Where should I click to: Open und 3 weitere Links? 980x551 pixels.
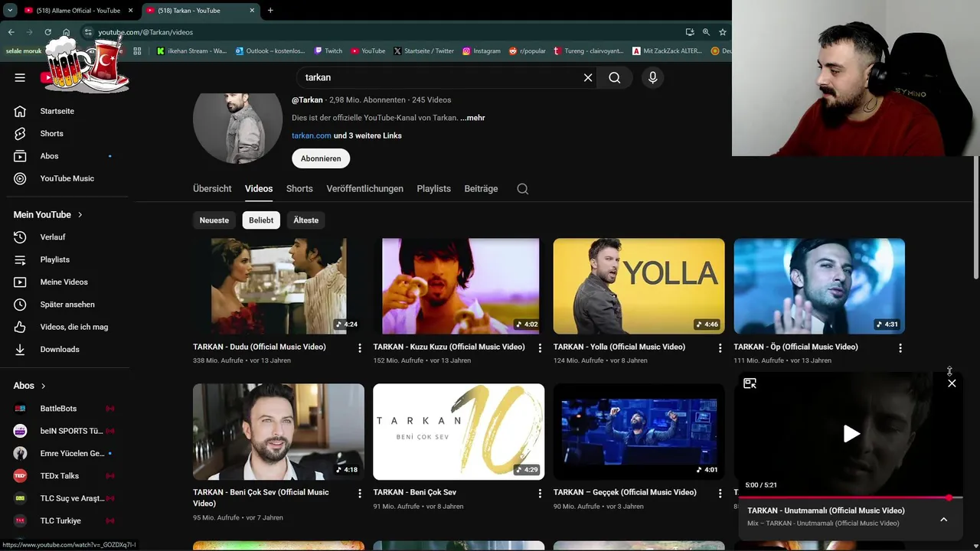point(367,135)
